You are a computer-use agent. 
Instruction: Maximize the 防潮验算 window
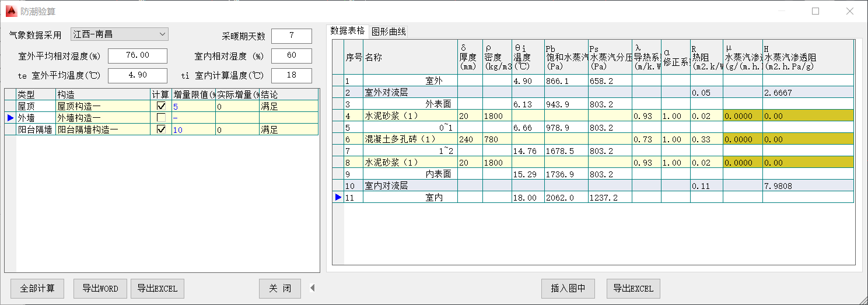815,11
